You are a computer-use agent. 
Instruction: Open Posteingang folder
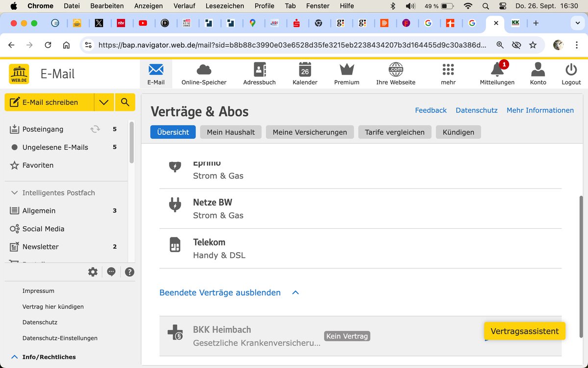tap(43, 129)
